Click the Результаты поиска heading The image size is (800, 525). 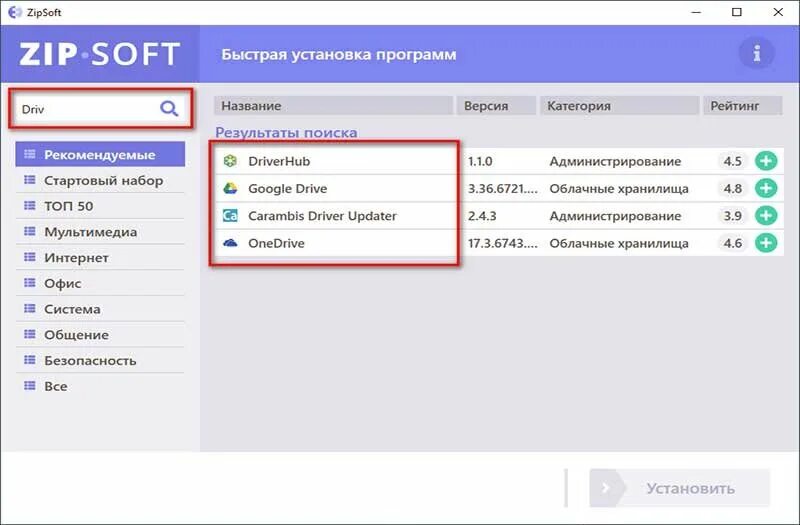point(286,133)
